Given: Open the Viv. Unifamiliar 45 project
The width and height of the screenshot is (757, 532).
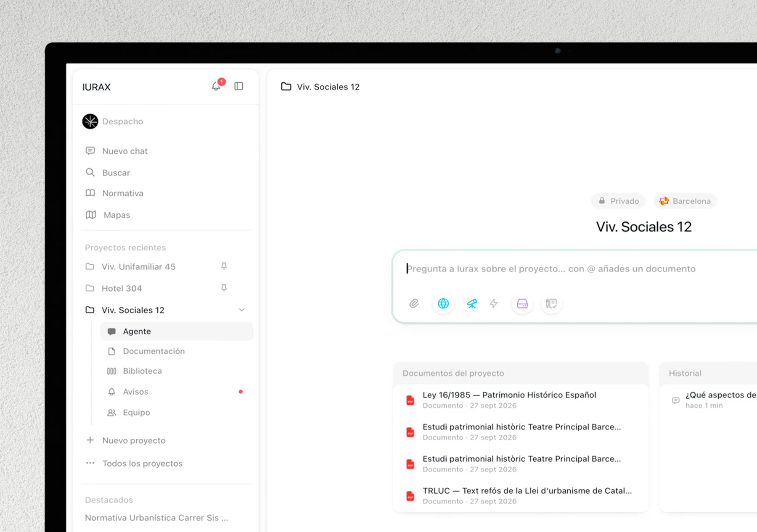Looking at the screenshot, I should [138, 267].
